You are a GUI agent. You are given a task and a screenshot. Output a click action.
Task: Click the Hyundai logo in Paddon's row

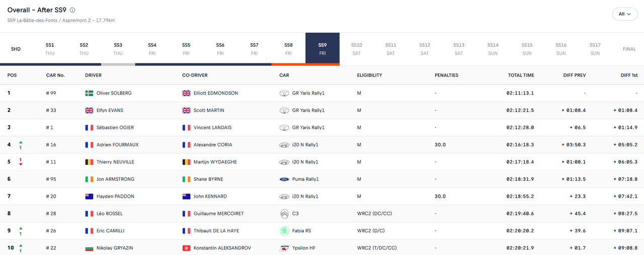[x=284, y=196]
